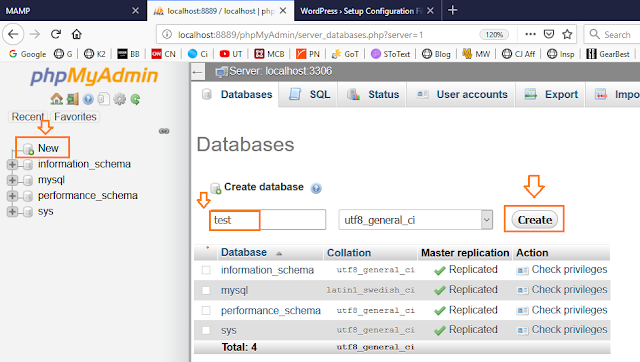Expand information_schema tree node
The height and width of the screenshot is (362, 640).
coord(12,164)
